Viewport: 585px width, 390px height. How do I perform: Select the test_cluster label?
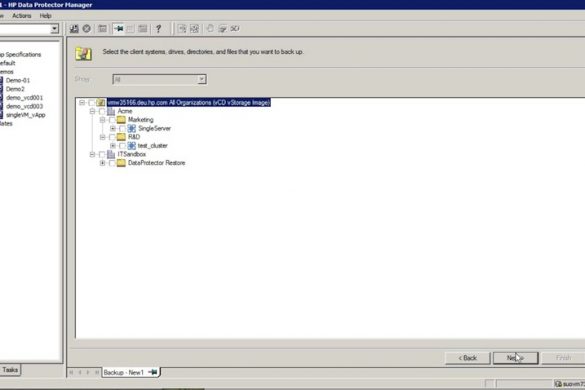153,146
